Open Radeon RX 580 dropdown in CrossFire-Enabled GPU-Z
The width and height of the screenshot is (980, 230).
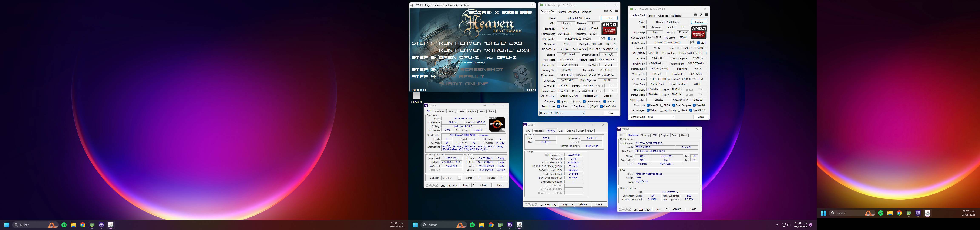point(562,113)
